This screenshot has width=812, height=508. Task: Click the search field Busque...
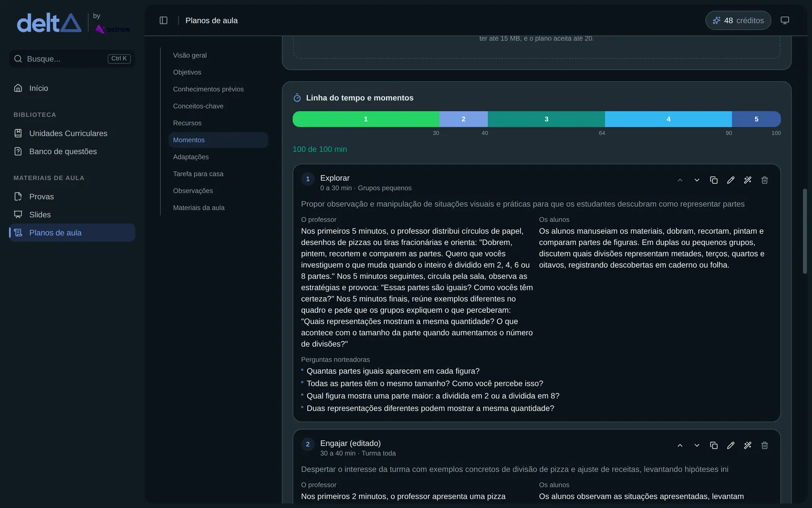(72, 59)
